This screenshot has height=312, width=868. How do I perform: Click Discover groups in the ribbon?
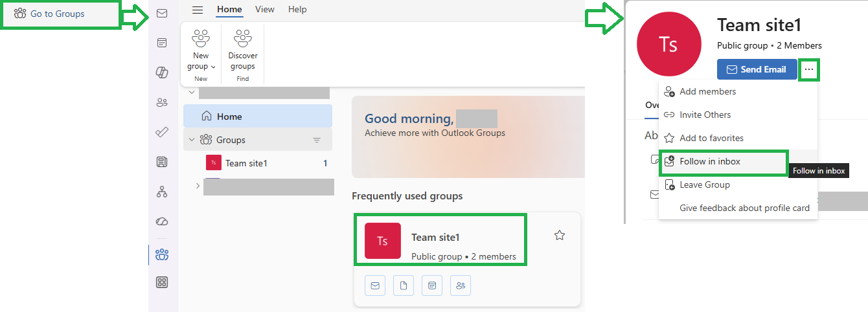click(242, 50)
